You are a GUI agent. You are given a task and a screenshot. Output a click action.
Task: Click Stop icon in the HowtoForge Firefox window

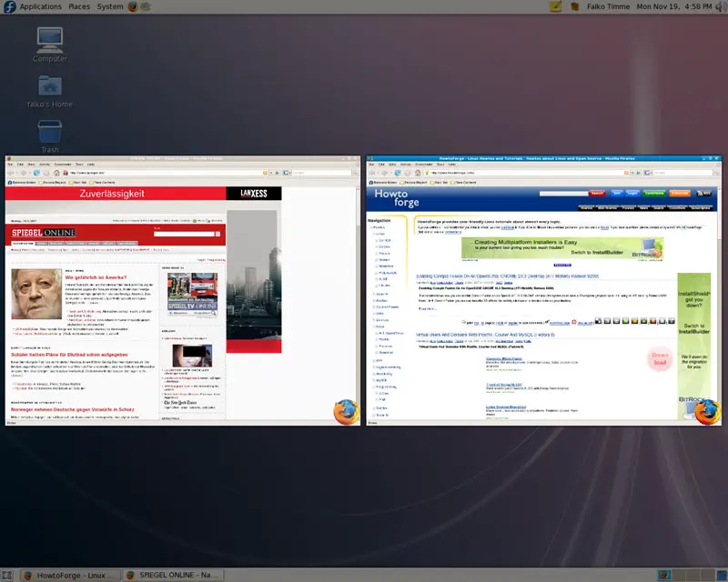(x=408, y=173)
